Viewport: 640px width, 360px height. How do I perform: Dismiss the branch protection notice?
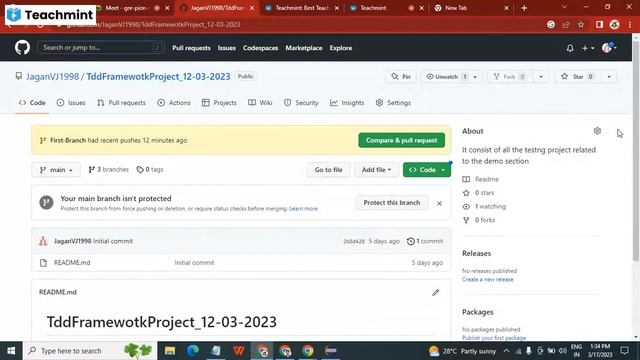(x=439, y=203)
